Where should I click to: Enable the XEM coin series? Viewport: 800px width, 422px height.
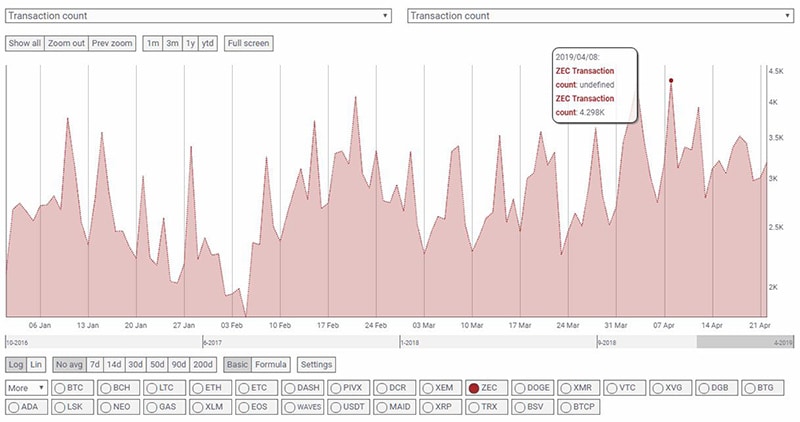[x=440, y=388]
